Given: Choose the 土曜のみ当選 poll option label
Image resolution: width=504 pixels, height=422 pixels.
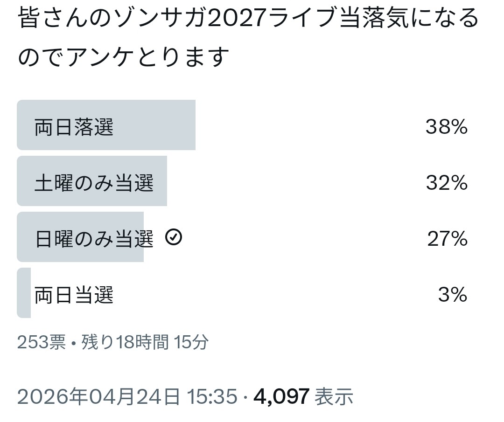Looking at the screenshot, I should [x=94, y=183].
